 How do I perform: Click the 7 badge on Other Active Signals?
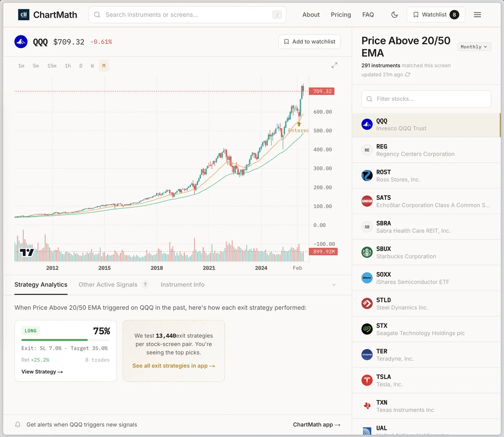click(x=145, y=285)
